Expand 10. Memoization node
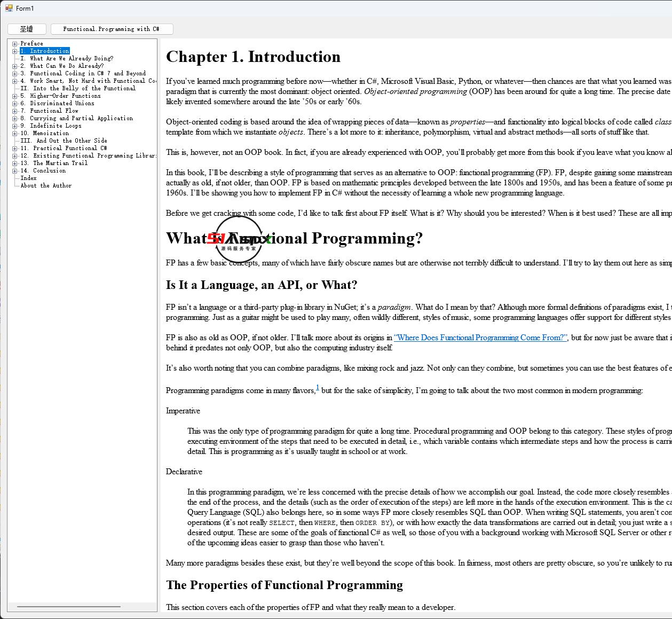This screenshot has height=619, width=672. click(15, 134)
